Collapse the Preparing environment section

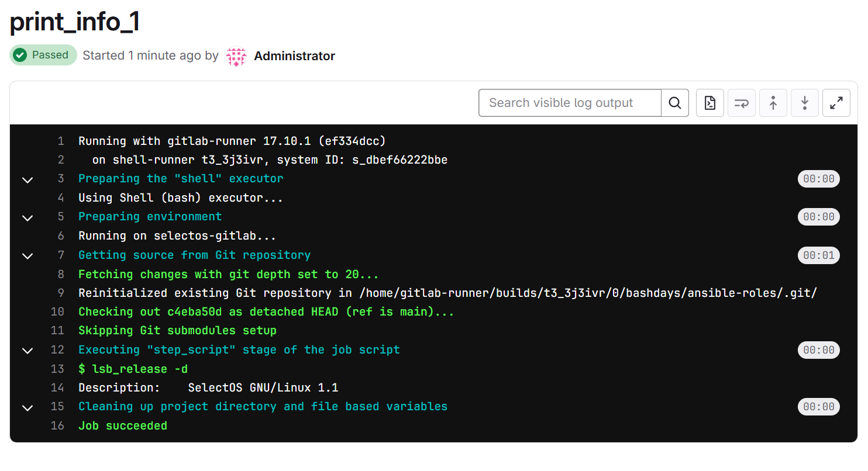27,217
